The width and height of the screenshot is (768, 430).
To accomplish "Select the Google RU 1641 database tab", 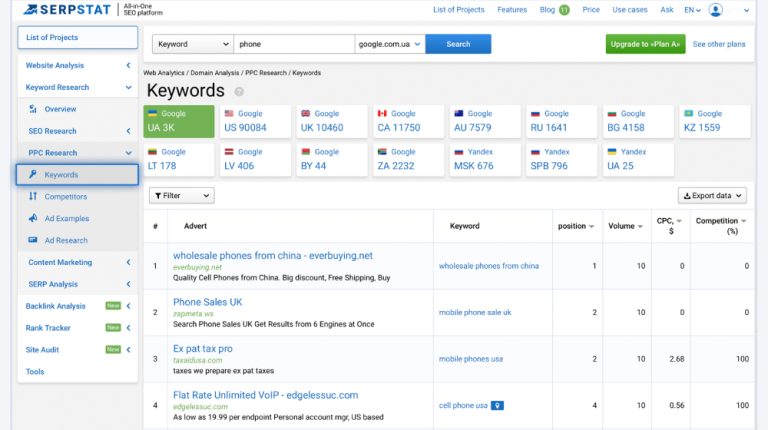I will point(561,121).
